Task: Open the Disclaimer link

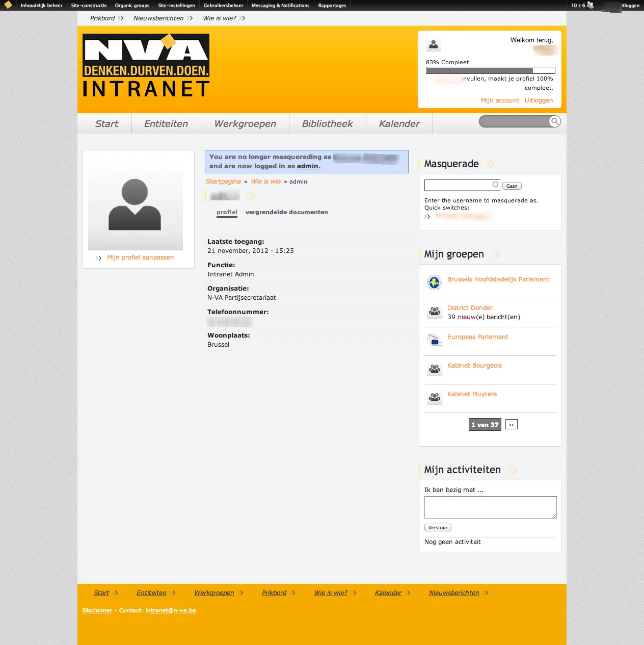Action: click(97, 610)
